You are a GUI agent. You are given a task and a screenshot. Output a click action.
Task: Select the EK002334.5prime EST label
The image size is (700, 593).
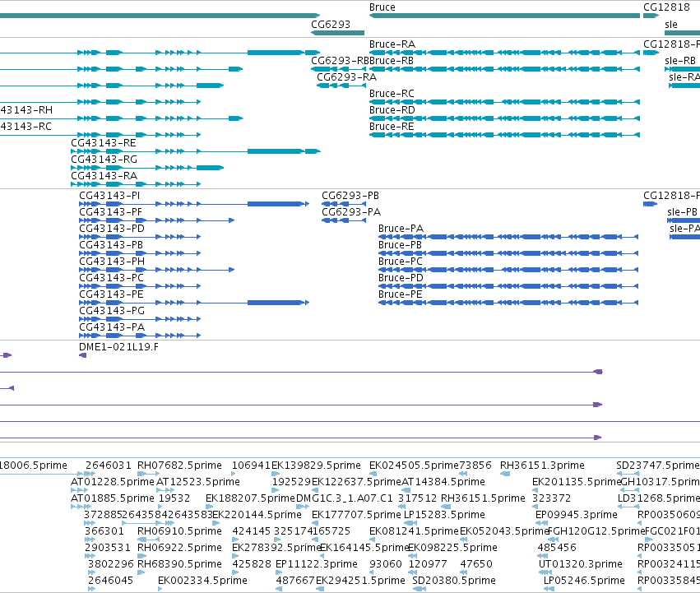202,581
